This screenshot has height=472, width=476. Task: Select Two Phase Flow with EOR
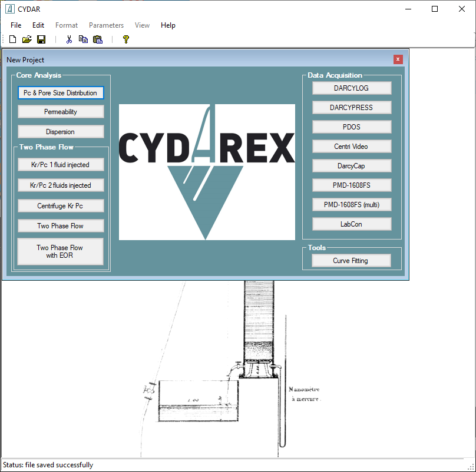[61, 251]
